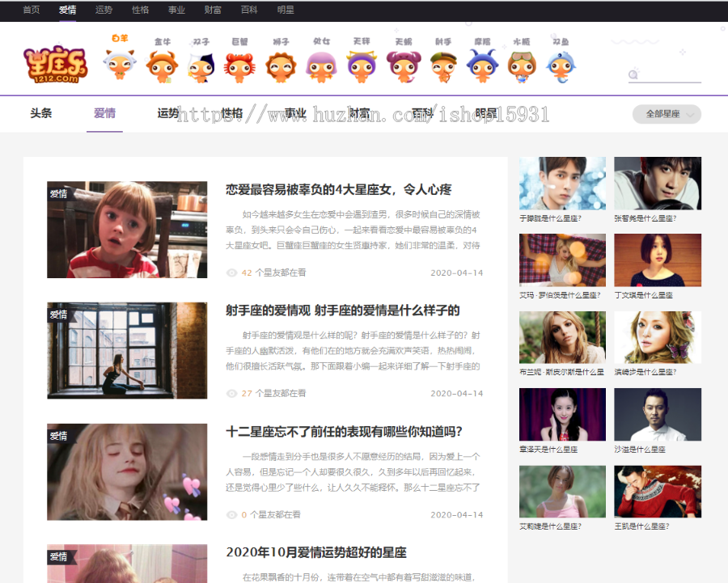Image resolution: width=728 pixels, height=583 pixels.
Task: Open 张智尧是什么星座 celebrity photo
Action: coord(658,184)
